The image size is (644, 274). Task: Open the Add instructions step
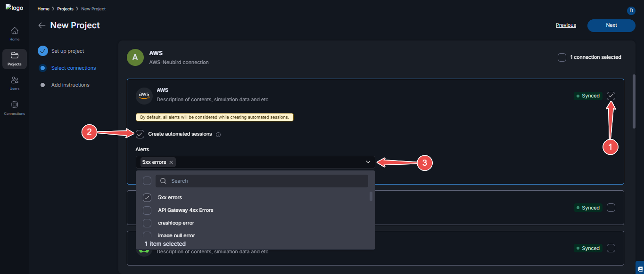click(x=70, y=85)
